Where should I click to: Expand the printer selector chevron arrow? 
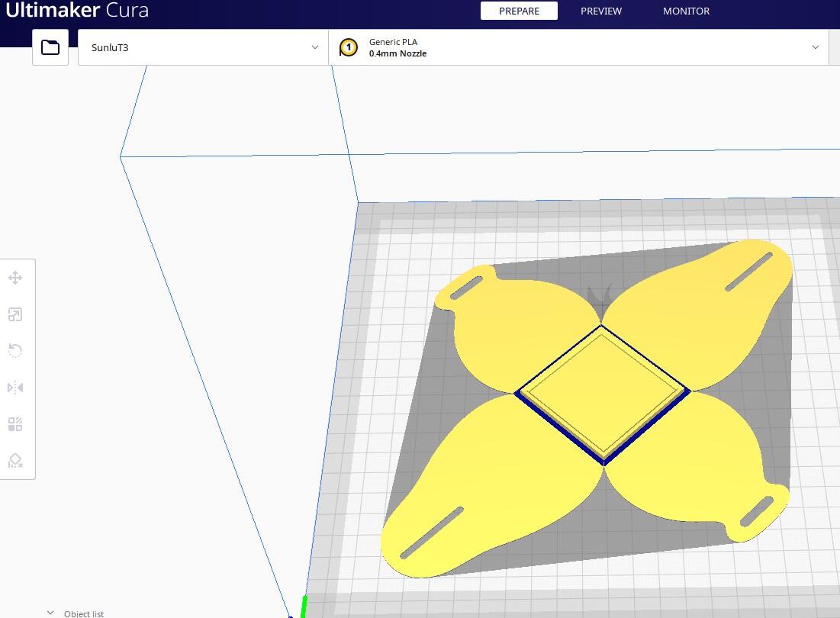click(315, 47)
